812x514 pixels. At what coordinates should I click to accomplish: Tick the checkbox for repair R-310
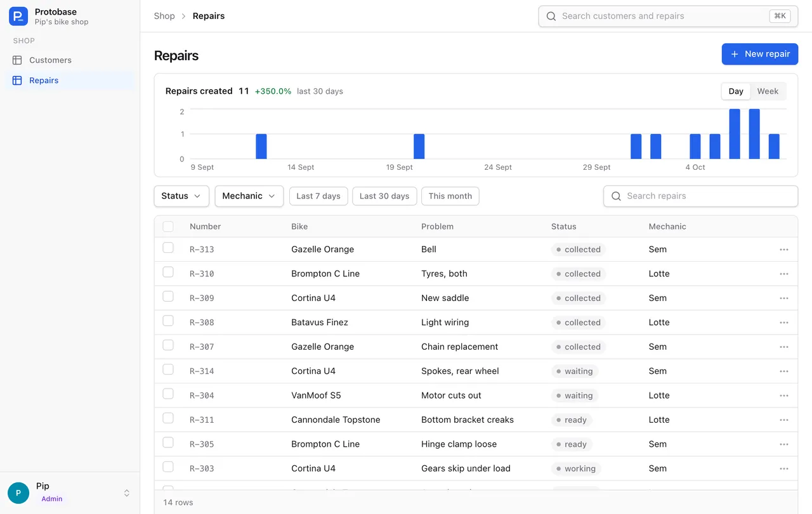point(168,272)
